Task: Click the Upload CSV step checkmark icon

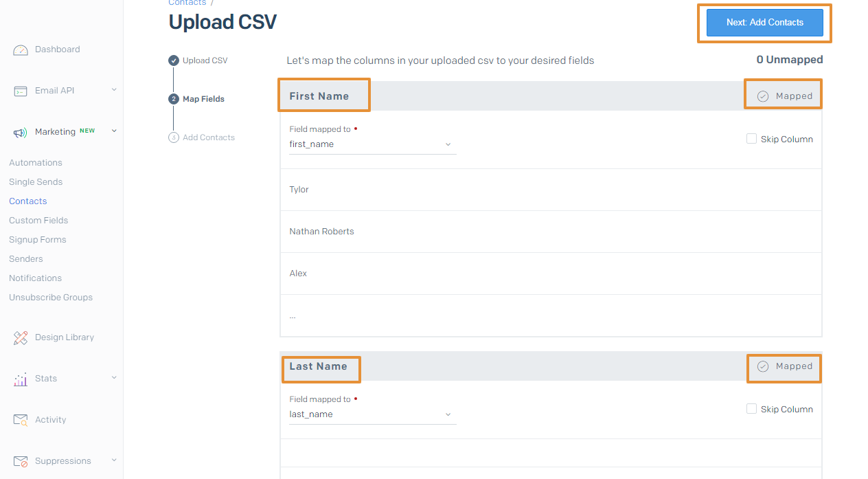Action: coord(174,60)
